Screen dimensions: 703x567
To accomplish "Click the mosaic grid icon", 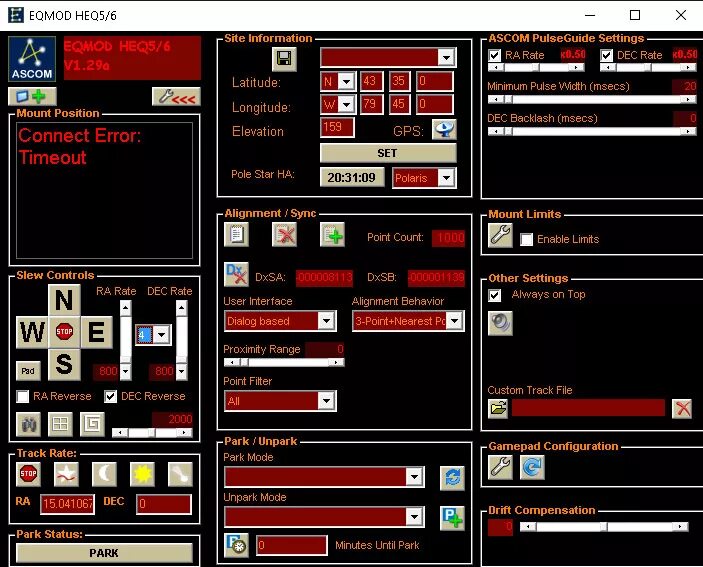I will click(x=60, y=424).
